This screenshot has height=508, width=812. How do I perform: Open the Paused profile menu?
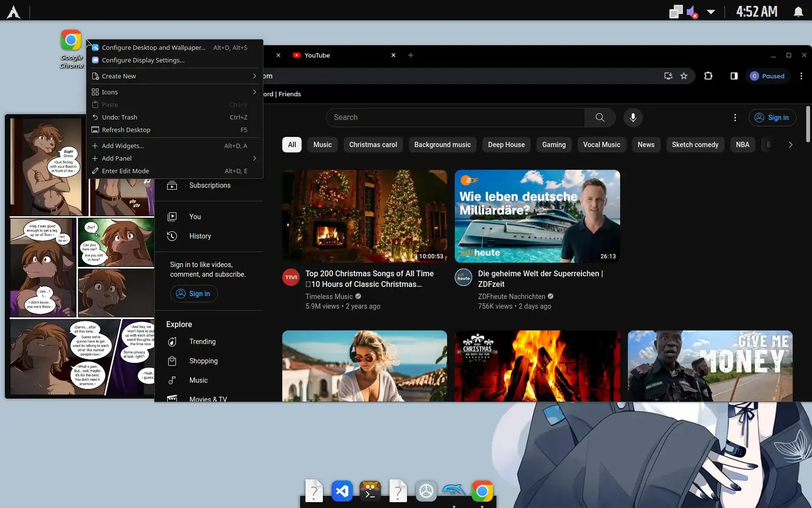pyautogui.click(x=768, y=76)
